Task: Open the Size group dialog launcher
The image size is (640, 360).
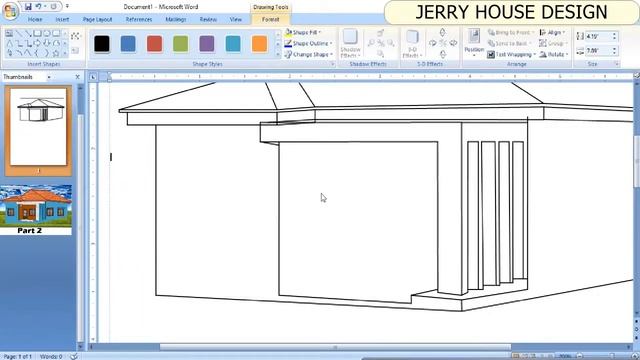Action: tap(617, 64)
